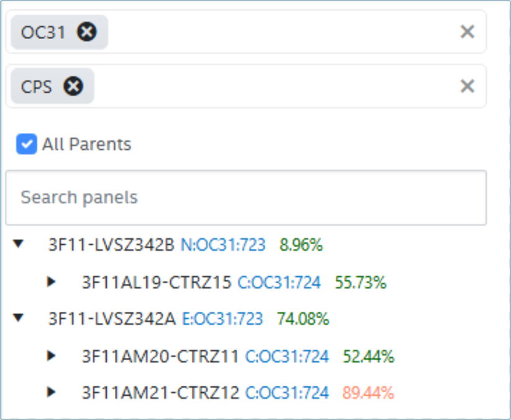The image size is (511, 420).
Task: Expand the 3F11AM21-CTRZ12 child node
Action: [52, 392]
